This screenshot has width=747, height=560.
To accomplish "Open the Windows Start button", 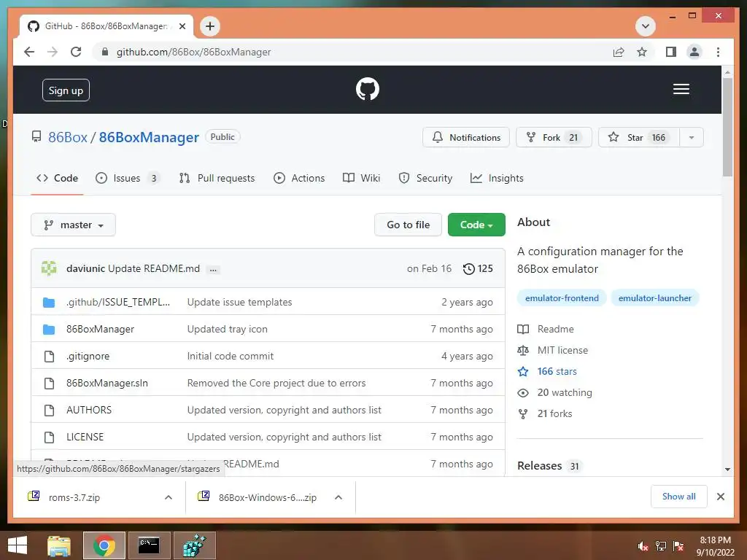I will click(x=18, y=545).
